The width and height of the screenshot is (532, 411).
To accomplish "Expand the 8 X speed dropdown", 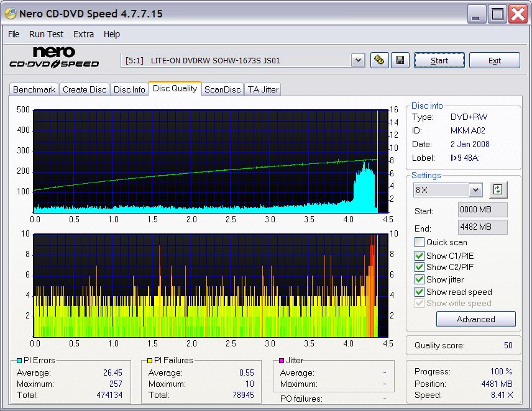I will 475,190.
